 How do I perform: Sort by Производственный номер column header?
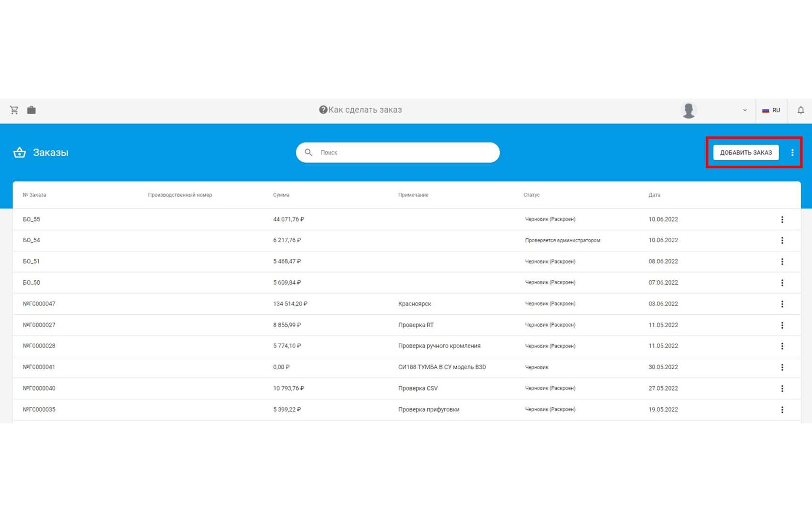tap(180, 195)
